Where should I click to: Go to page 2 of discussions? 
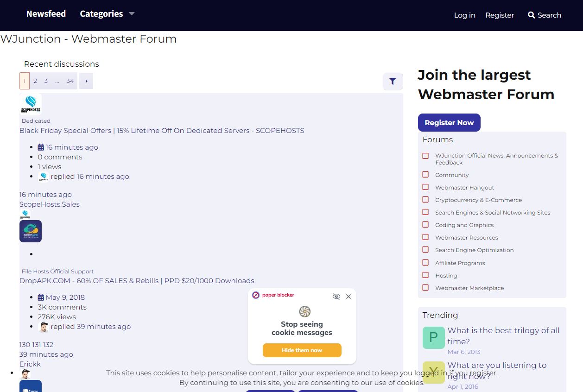pos(35,81)
